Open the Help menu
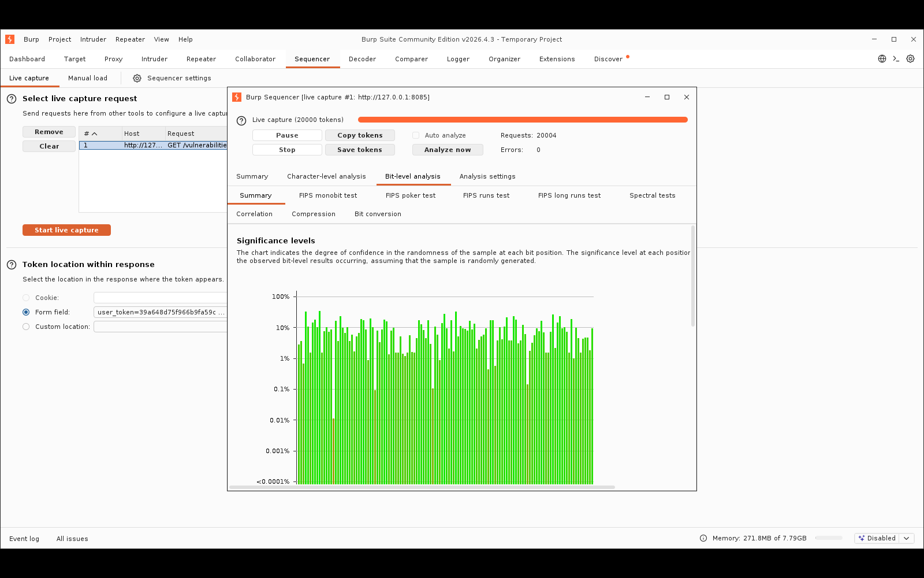This screenshot has width=924, height=578. tap(185, 39)
